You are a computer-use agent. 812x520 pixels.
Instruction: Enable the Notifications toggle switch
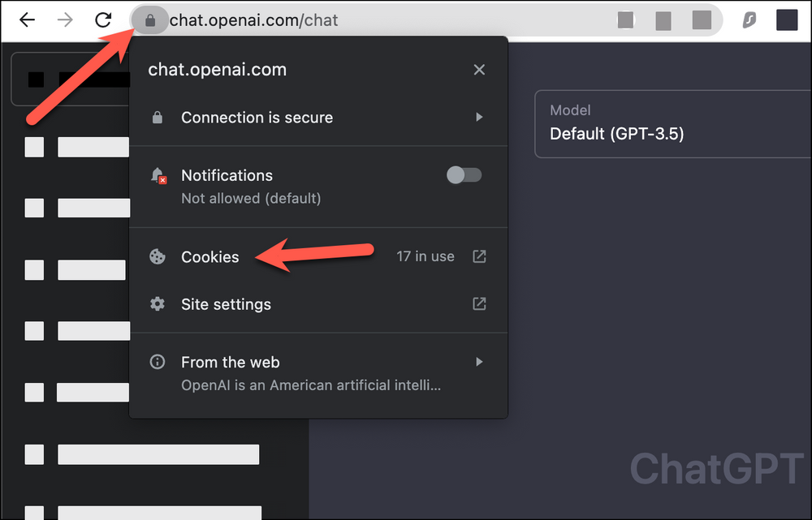click(x=464, y=175)
